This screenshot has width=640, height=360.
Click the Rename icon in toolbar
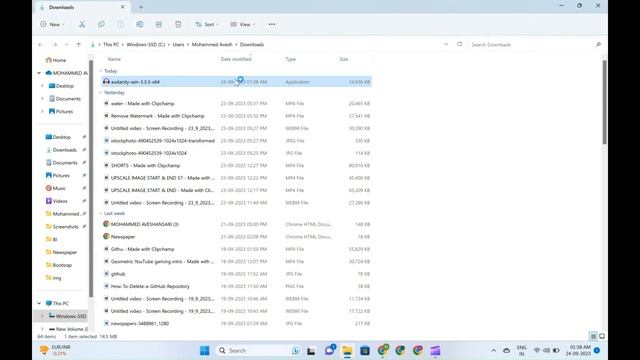click(x=140, y=24)
